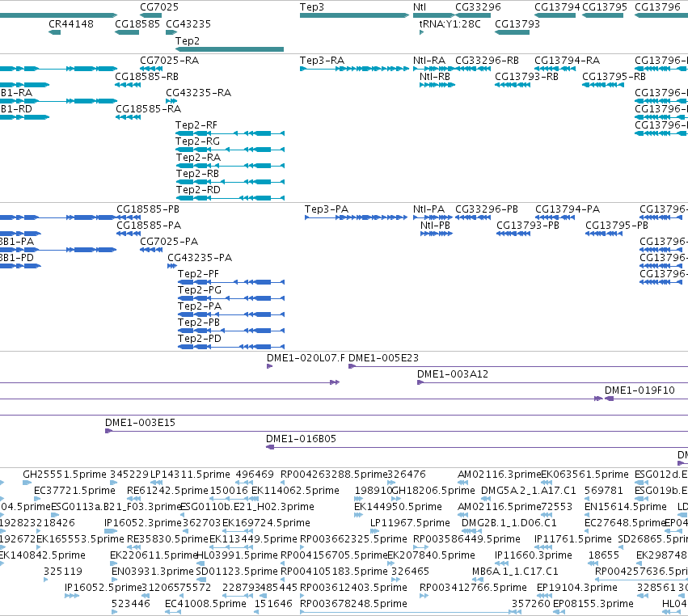Open the CG33296 gene label
The height and width of the screenshot is (616, 688).
click(478, 7)
